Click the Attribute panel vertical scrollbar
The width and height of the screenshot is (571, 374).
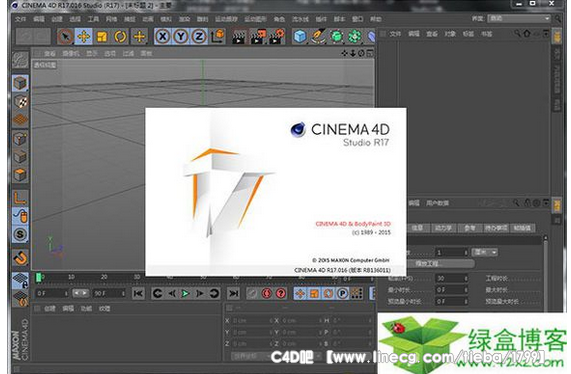545,273
